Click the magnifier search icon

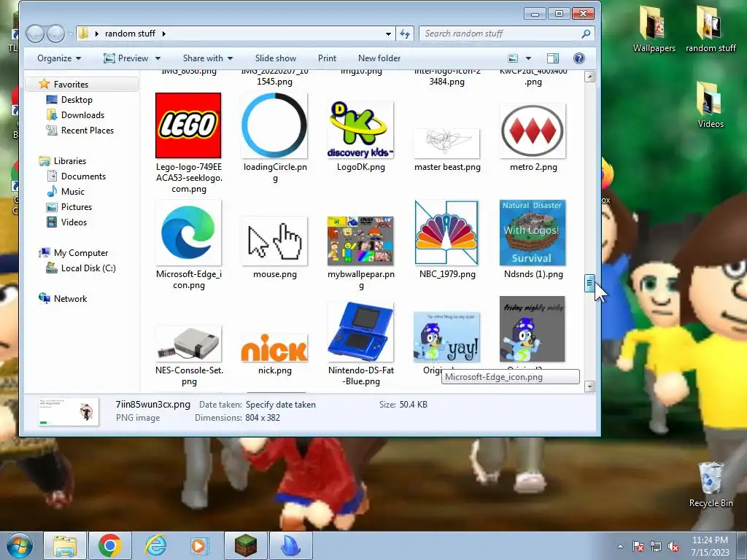click(x=586, y=34)
